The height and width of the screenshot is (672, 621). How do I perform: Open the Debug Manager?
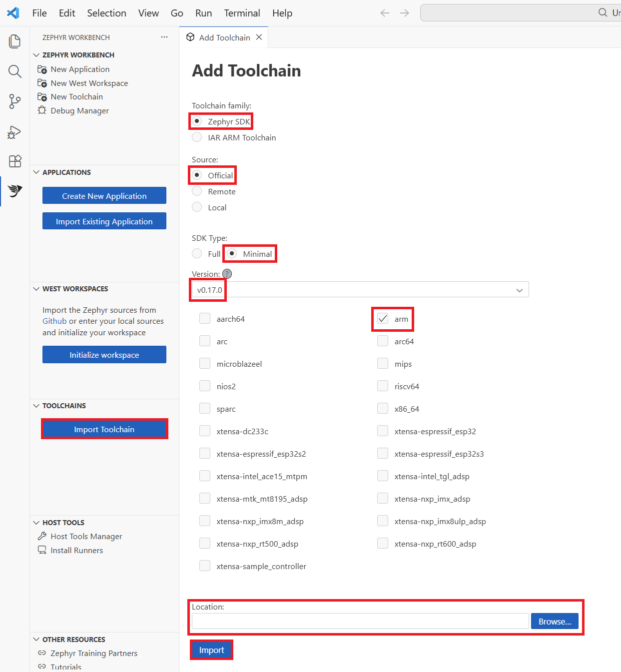coord(79,110)
